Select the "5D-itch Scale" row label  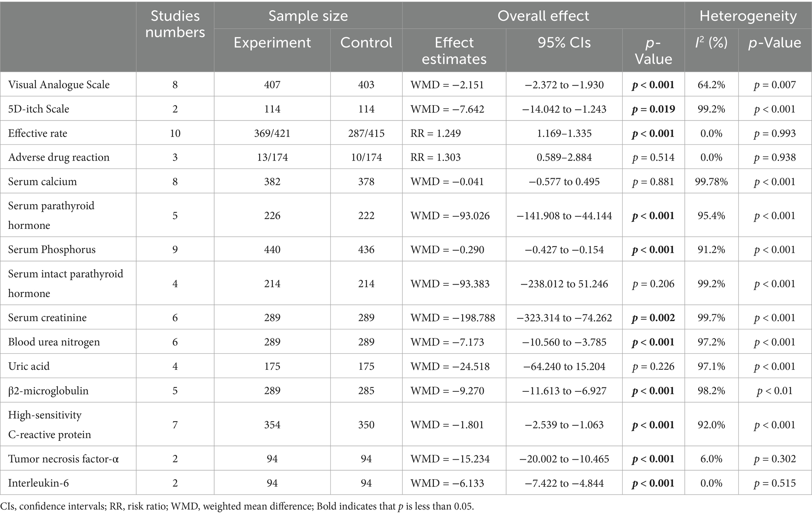tap(39, 109)
